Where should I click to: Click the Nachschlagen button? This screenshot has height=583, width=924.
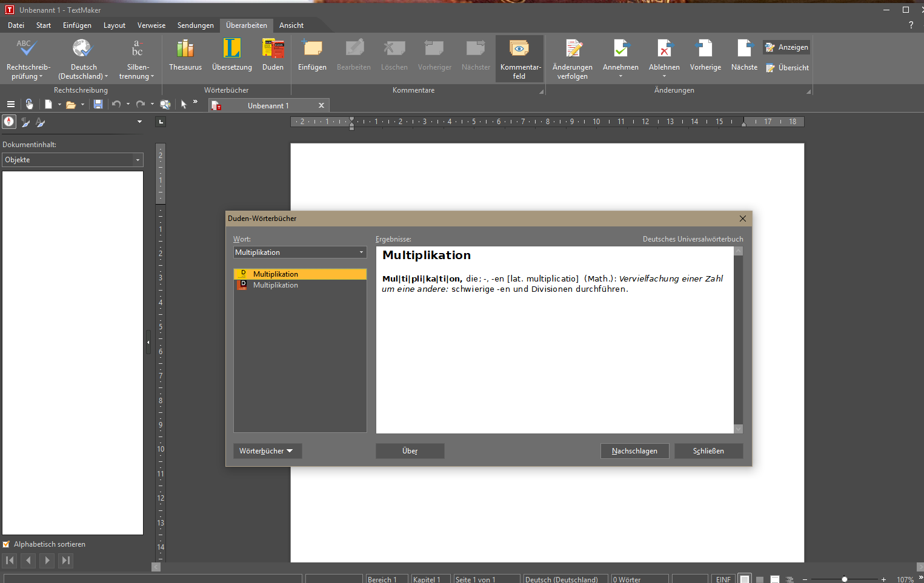tap(634, 451)
